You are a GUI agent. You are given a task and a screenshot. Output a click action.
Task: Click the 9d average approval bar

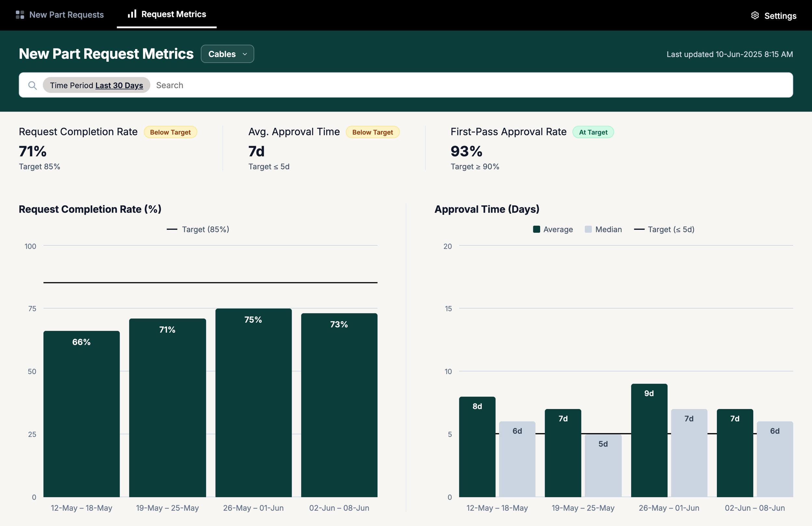(649, 440)
